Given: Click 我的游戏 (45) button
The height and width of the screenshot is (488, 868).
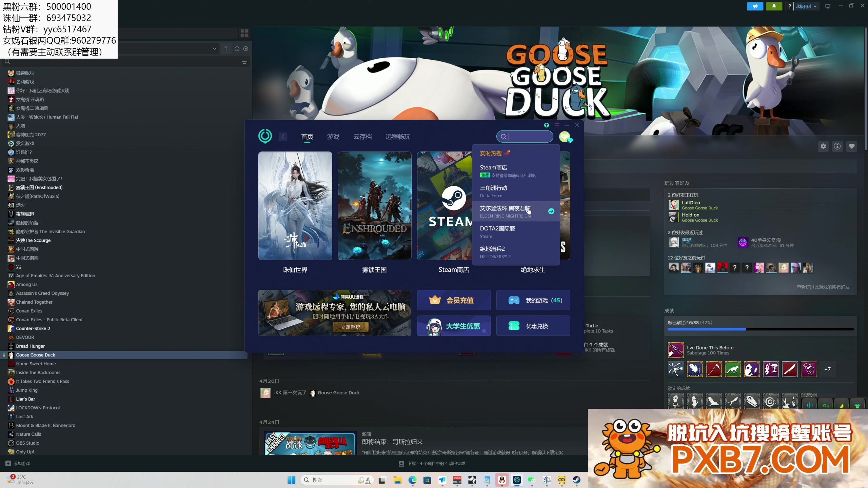Looking at the screenshot, I should (x=533, y=300).
